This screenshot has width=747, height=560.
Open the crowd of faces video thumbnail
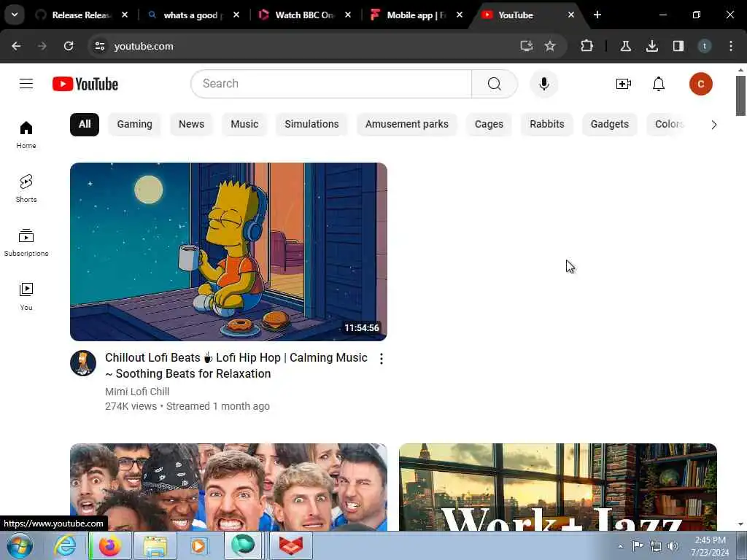[228, 487]
